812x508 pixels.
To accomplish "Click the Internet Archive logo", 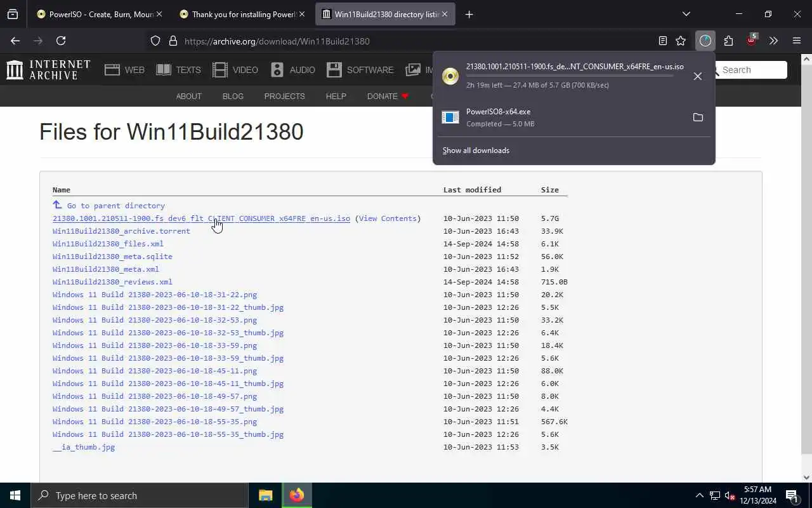I will pyautogui.click(x=48, y=70).
